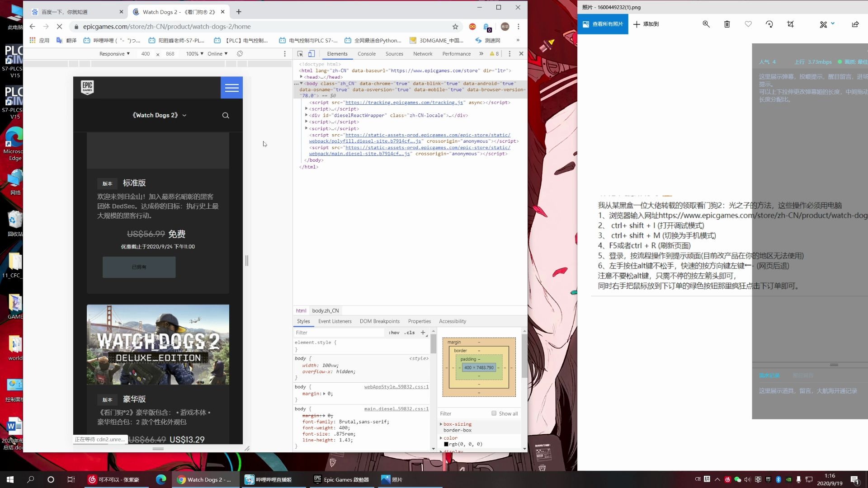Share the photo from Photos app
Viewport: 868px width, 488px height.
855,24
